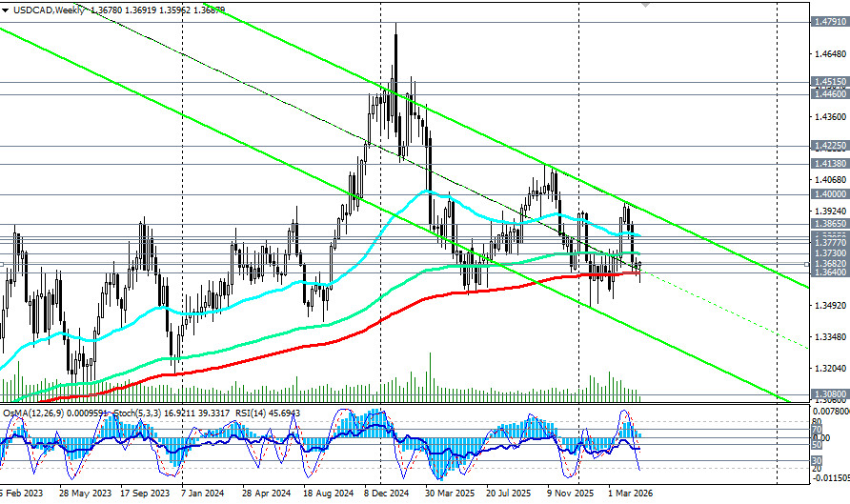
Task: Open the dropdown arrow beside USDCAD,Weekly
Action: 6,10
